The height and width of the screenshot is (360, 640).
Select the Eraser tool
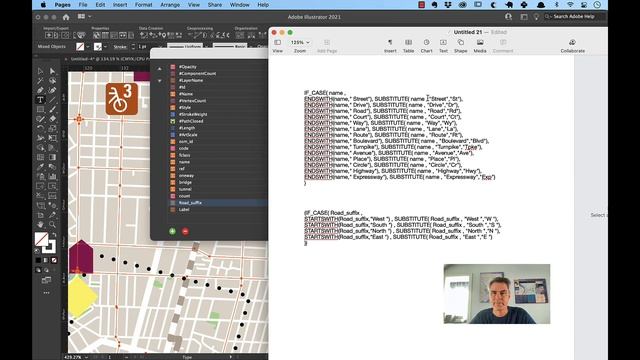[x=53, y=119]
